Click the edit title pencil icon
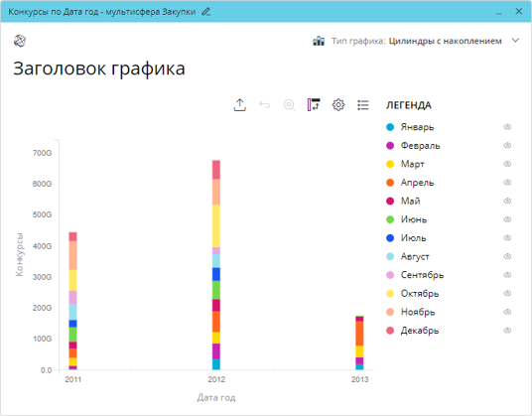Viewport: 532px width, 416px height. point(205,12)
